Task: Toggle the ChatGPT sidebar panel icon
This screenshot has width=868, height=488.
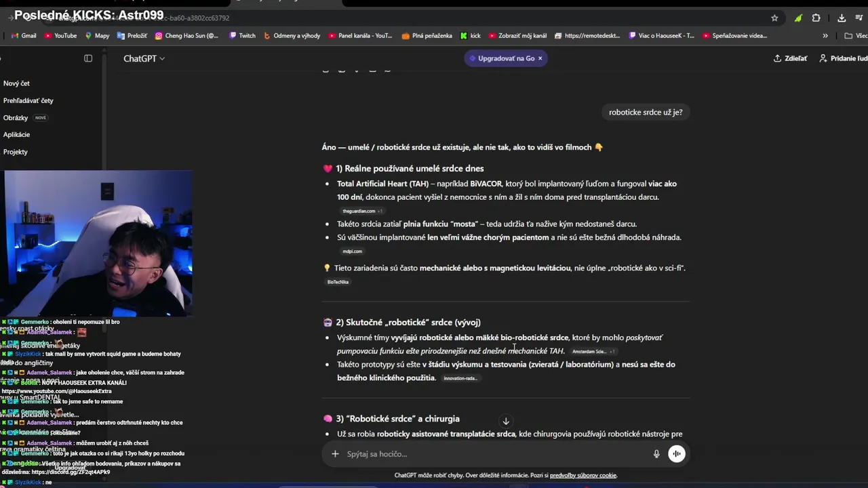Action: (x=88, y=58)
